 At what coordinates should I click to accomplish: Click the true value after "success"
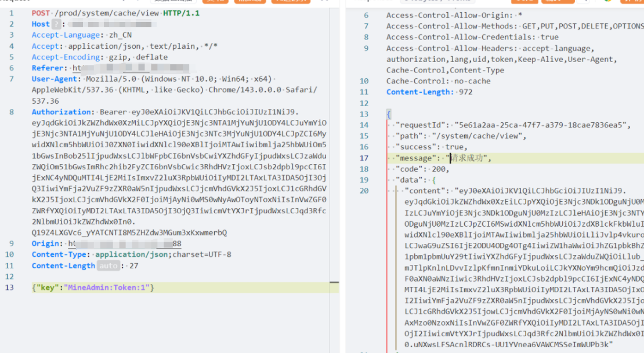coord(455,147)
